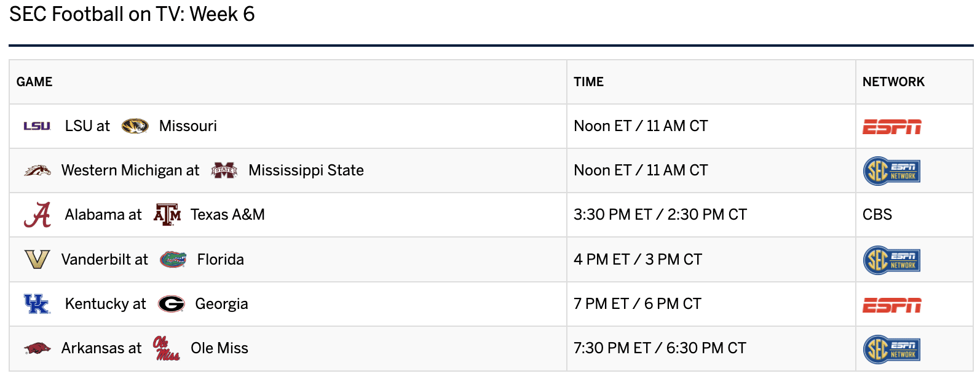Select the CBS network text
This screenshot has height=384, width=980.
pos(877,215)
